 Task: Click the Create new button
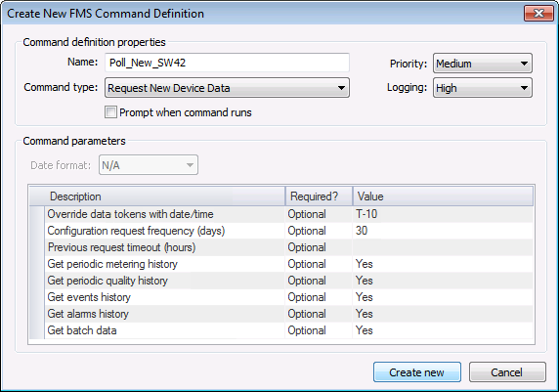[x=416, y=372]
